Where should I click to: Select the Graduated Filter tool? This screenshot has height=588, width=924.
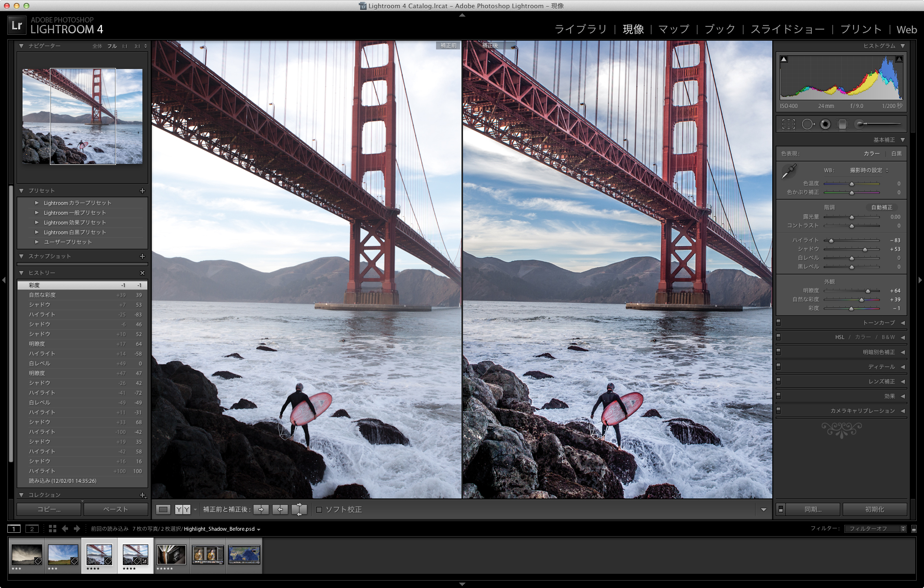842,124
